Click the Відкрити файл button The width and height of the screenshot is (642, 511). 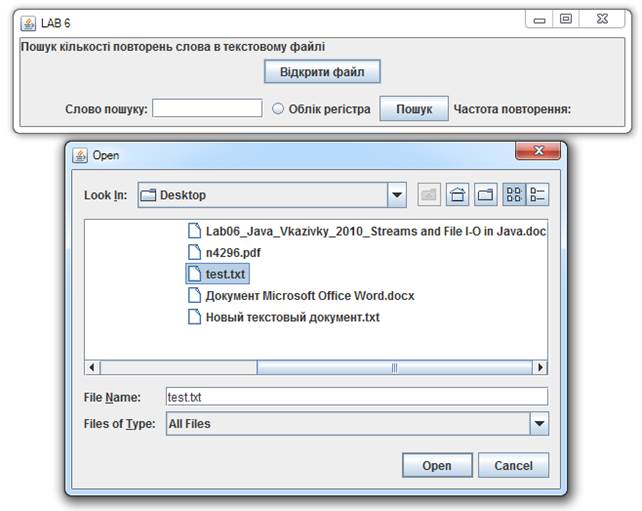pyautogui.click(x=322, y=72)
